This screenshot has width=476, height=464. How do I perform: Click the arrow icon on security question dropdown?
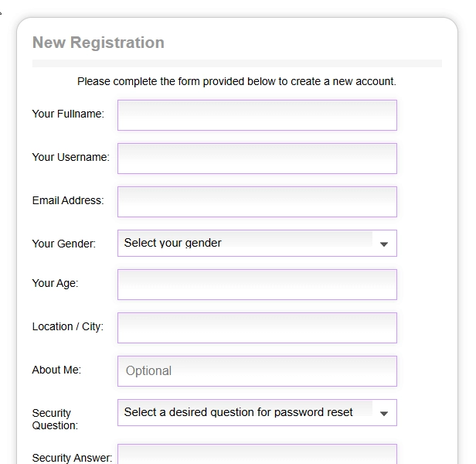click(x=384, y=413)
